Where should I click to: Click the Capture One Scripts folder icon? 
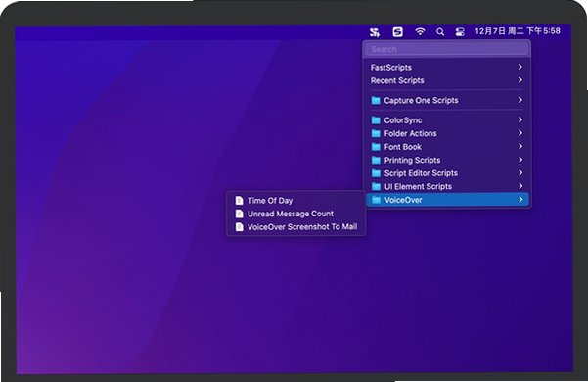376,100
